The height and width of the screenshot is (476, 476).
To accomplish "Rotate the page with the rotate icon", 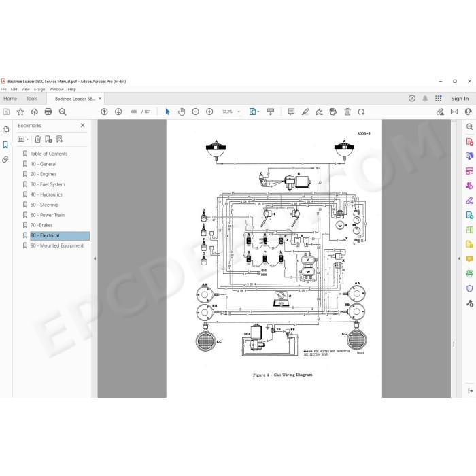I will 361,112.
